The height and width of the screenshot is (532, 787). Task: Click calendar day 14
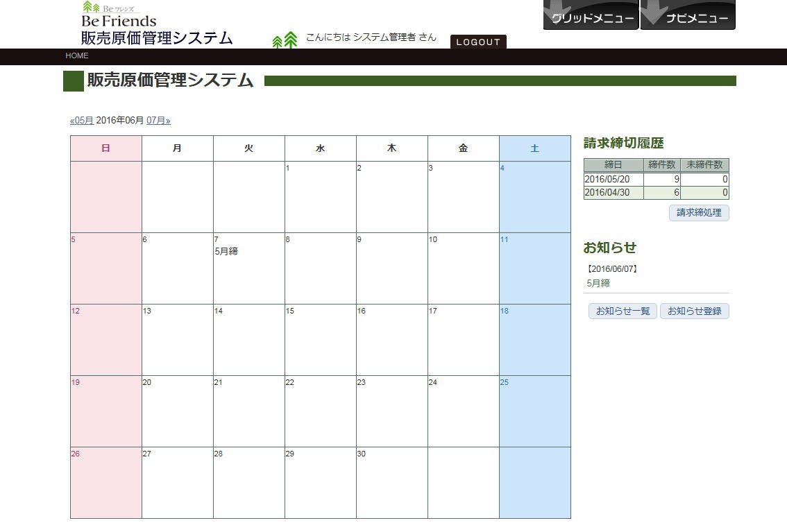pyautogui.click(x=249, y=340)
